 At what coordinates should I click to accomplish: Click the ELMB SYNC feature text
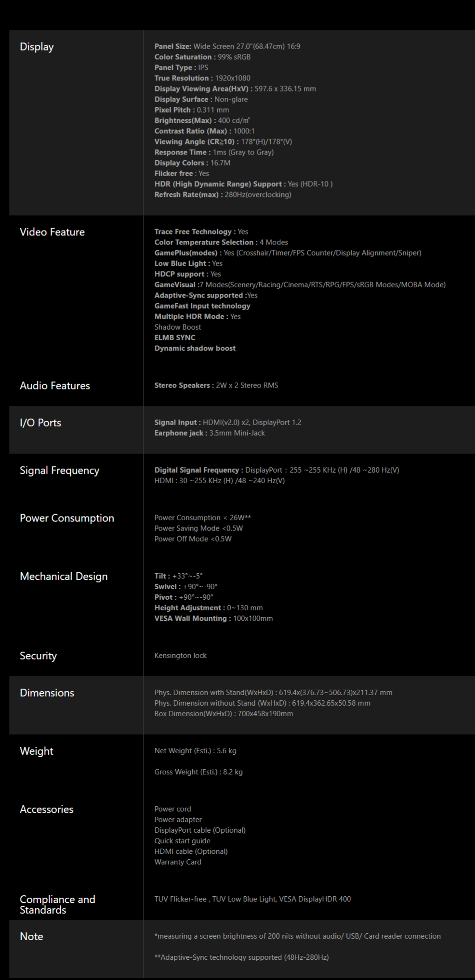[175, 337]
